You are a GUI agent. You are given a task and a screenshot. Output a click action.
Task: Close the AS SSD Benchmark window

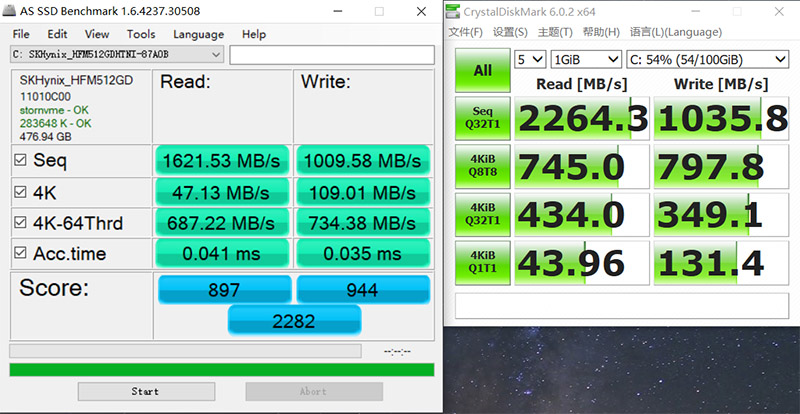pos(421,11)
